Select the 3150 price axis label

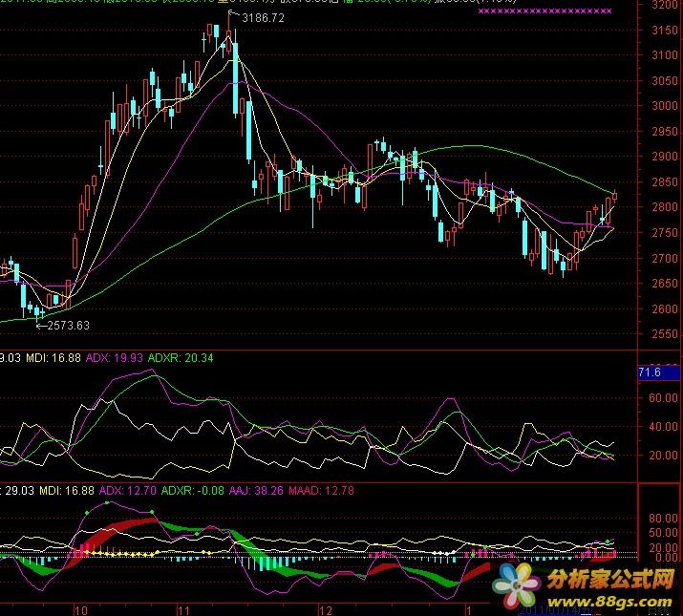point(664,31)
